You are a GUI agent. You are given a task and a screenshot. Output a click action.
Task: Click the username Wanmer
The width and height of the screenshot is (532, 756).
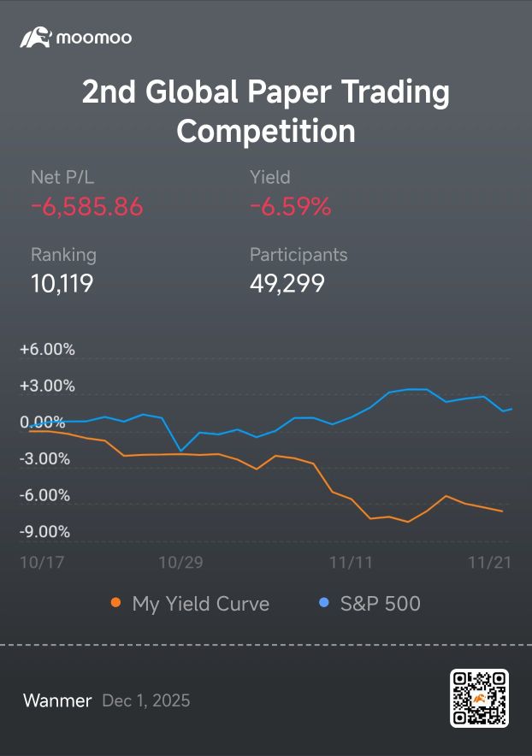pos(57,700)
